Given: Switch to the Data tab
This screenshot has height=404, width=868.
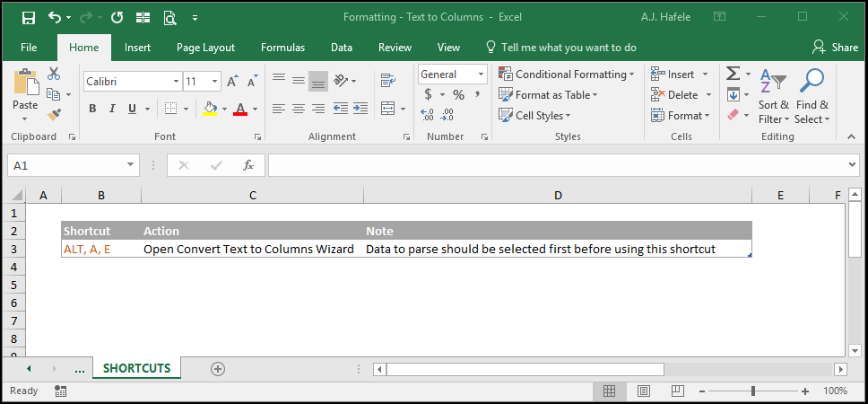Looking at the screenshot, I should point(342,48).
